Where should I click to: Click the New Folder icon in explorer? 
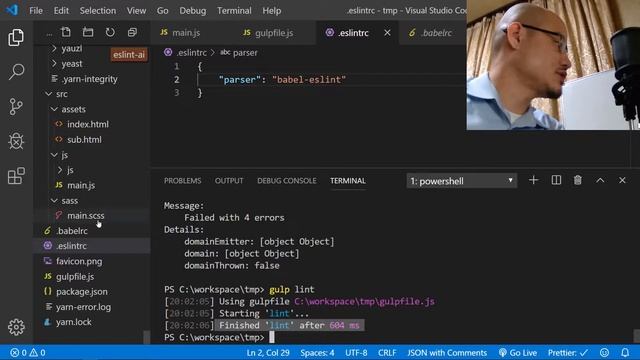(88, 32)
